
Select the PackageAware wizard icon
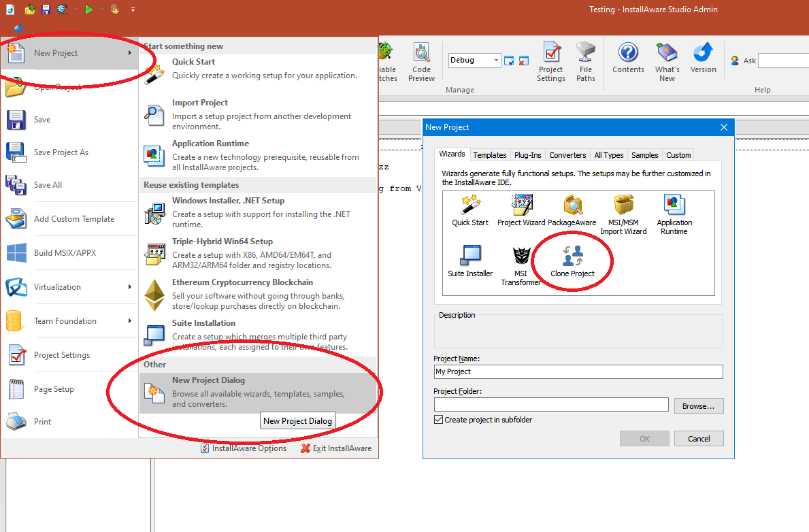pos(572,210)
